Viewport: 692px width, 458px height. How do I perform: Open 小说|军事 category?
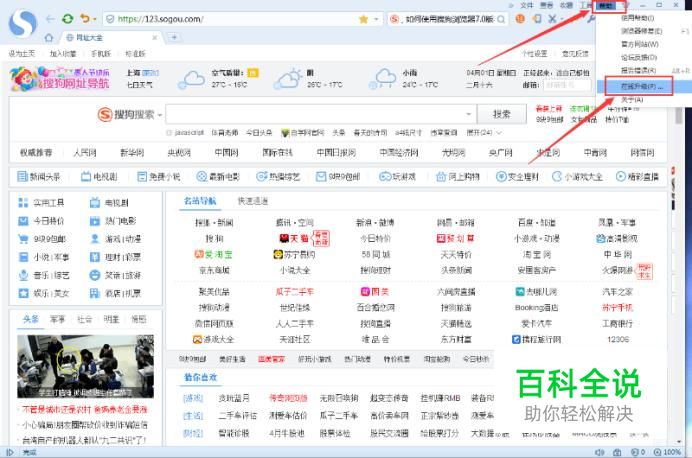click(44, 257)
